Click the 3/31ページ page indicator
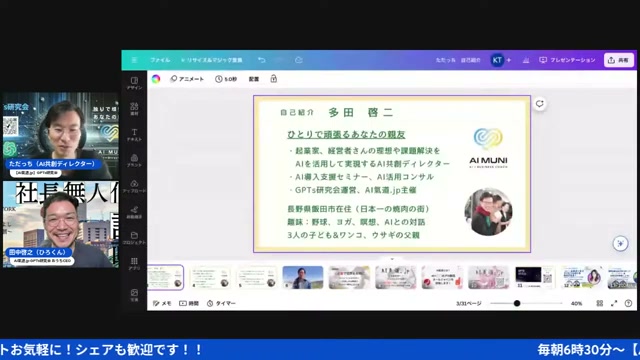The height and width of the screenshot is (360, 640). (468, 303)
